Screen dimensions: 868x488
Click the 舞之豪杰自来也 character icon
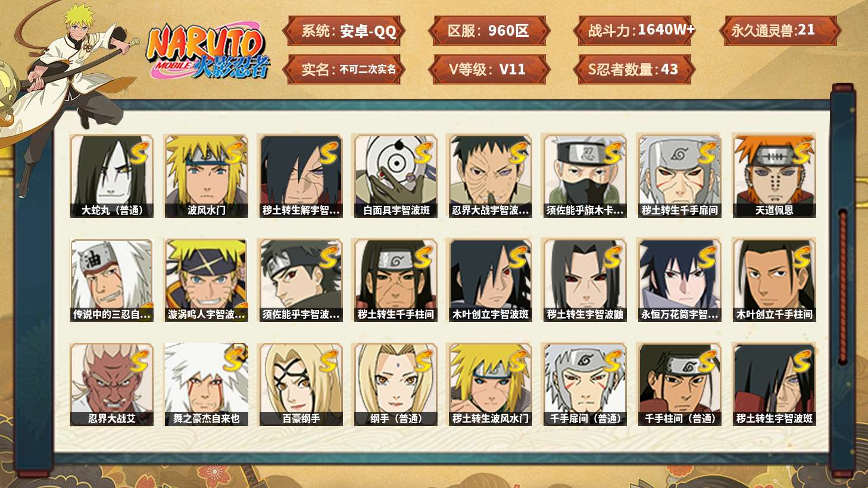coord(206,384)
